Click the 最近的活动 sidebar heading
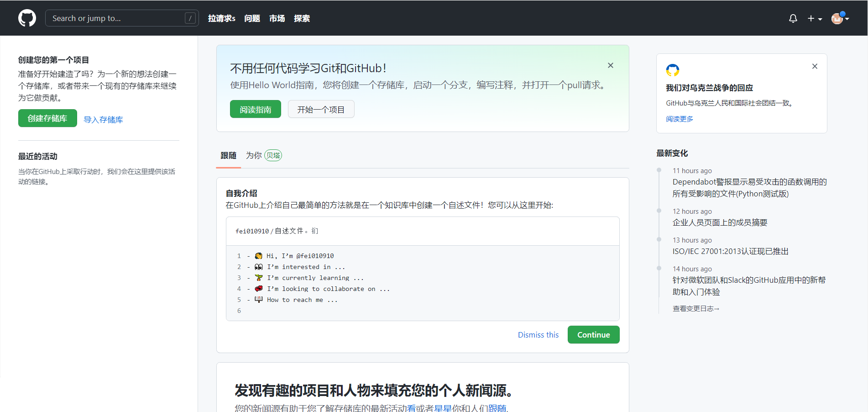The image size is (868, 412). (38, 156)
